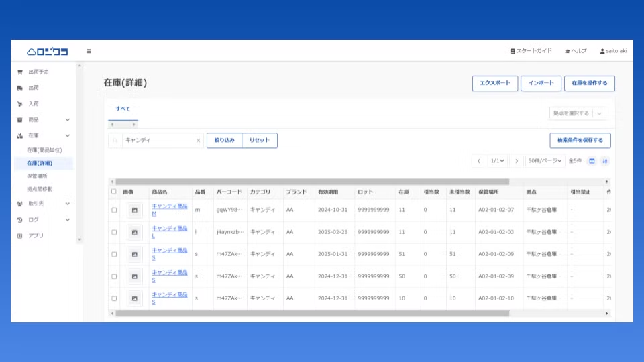
Task: Check the row checkbox for キャンディ商品 M
Action: [114, 210]
